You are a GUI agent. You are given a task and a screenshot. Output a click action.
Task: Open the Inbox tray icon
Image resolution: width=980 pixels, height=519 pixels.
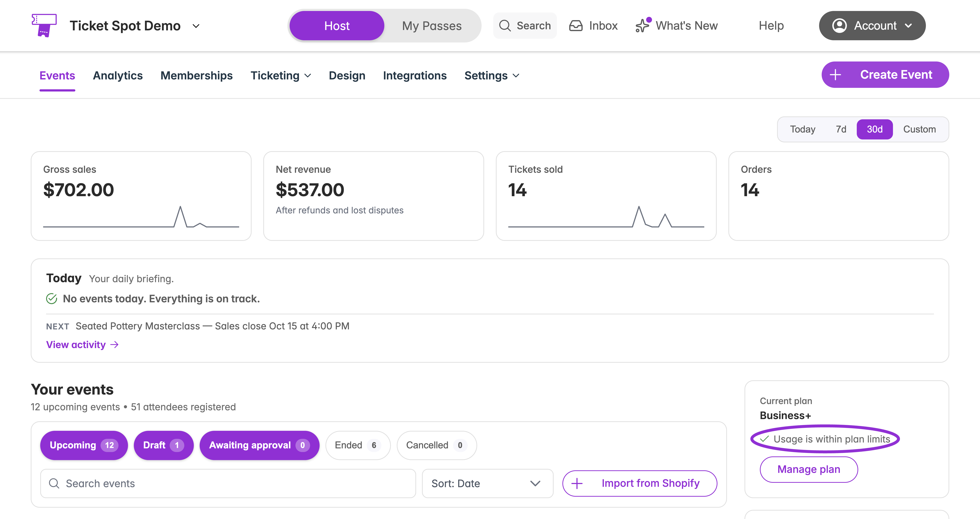tap(576, 25)
